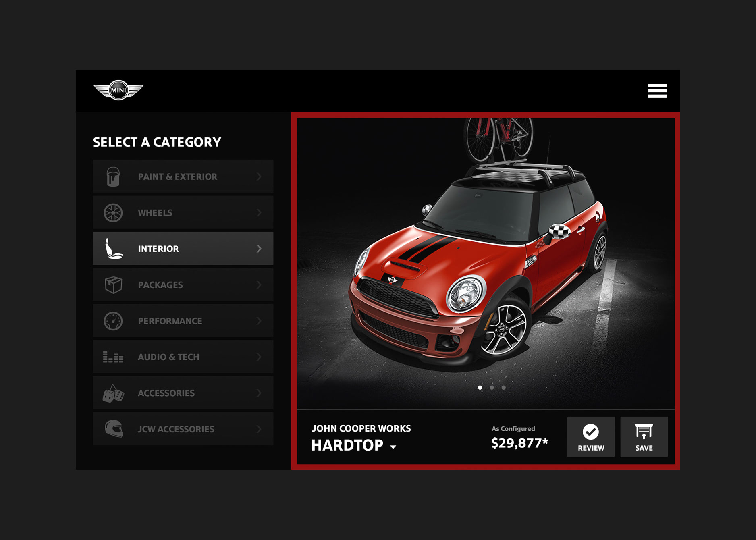The width and height of the screenshot is (756, 540).
Task: Open Wheels category
Action: [183, 213]
